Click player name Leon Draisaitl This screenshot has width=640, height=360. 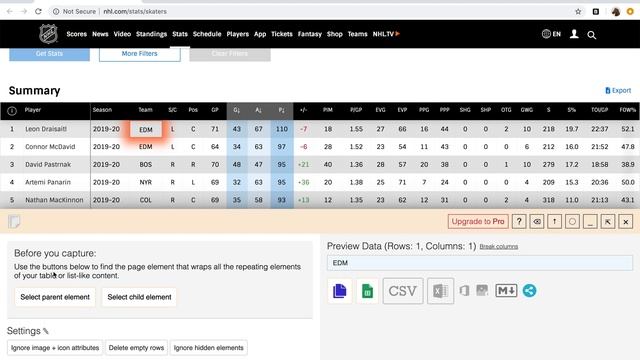pyautogui.click(x=46, y=129)
